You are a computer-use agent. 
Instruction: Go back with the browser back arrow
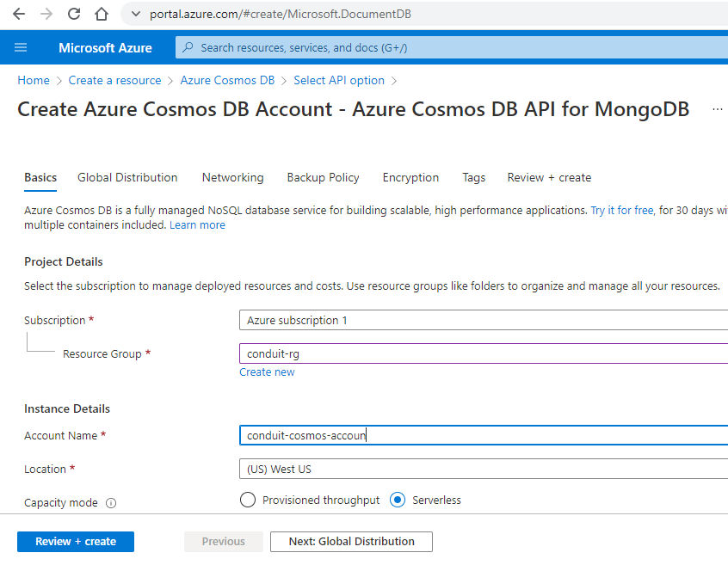tap(19, 14)
